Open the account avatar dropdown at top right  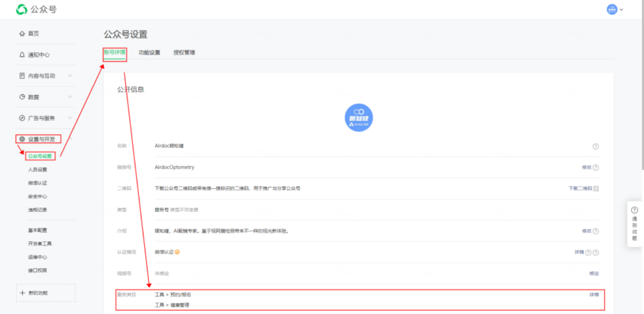coord(615,10)
